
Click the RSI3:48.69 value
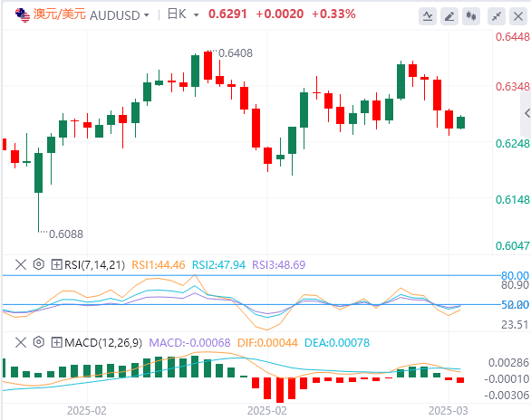pos(279,265)
